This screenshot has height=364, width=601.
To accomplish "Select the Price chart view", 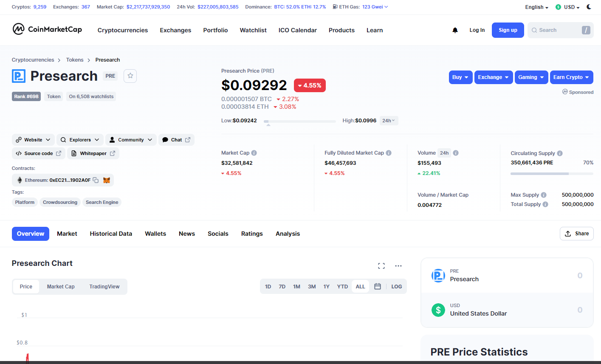I will pos(26,287).
